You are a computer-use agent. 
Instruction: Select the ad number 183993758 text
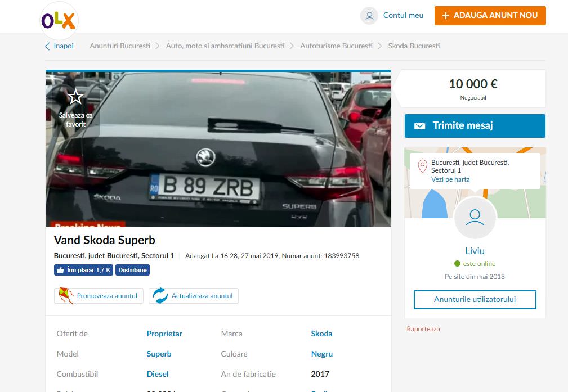pos(342,256)
